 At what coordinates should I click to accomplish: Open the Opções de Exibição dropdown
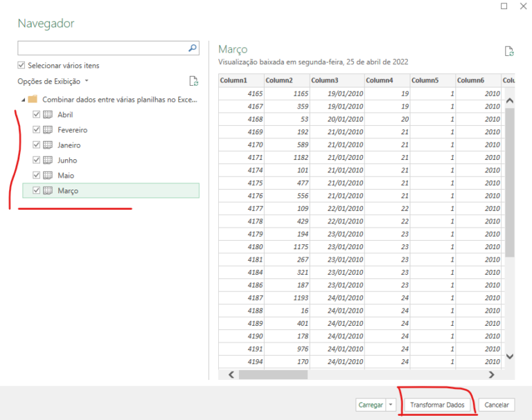[x=53, y=82]
